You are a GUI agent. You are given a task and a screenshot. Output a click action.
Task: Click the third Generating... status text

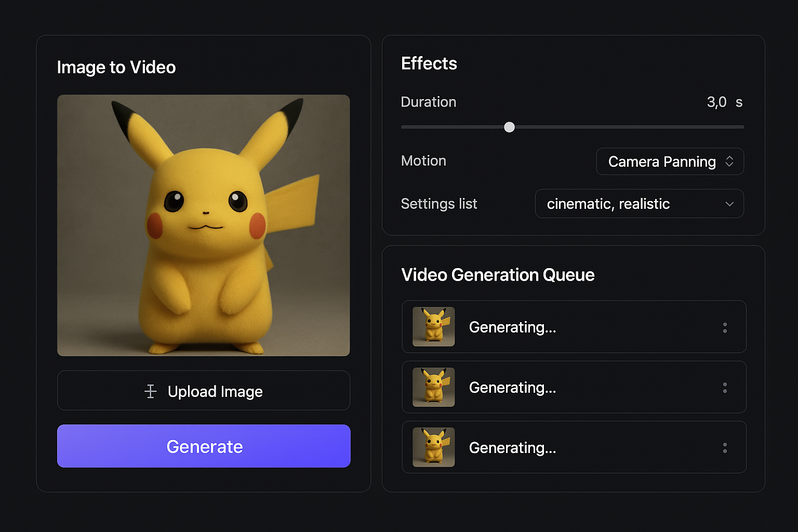coord(512,448)
